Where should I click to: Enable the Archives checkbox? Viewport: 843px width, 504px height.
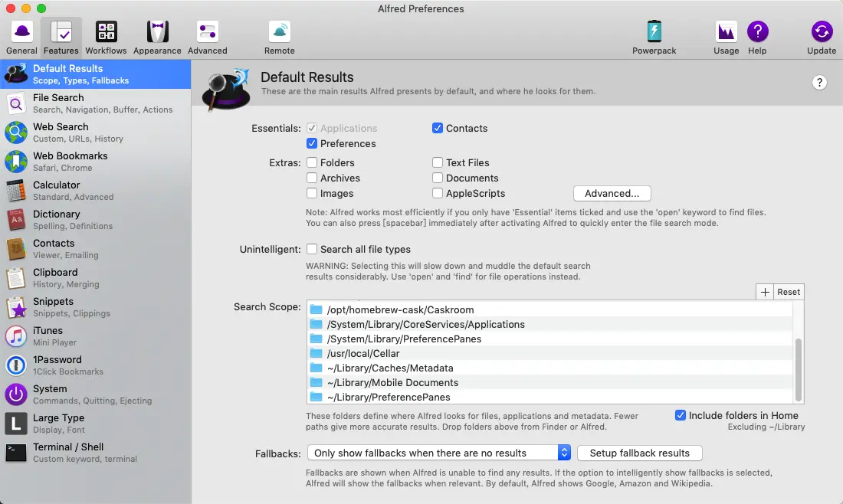[x=312, y=178]
